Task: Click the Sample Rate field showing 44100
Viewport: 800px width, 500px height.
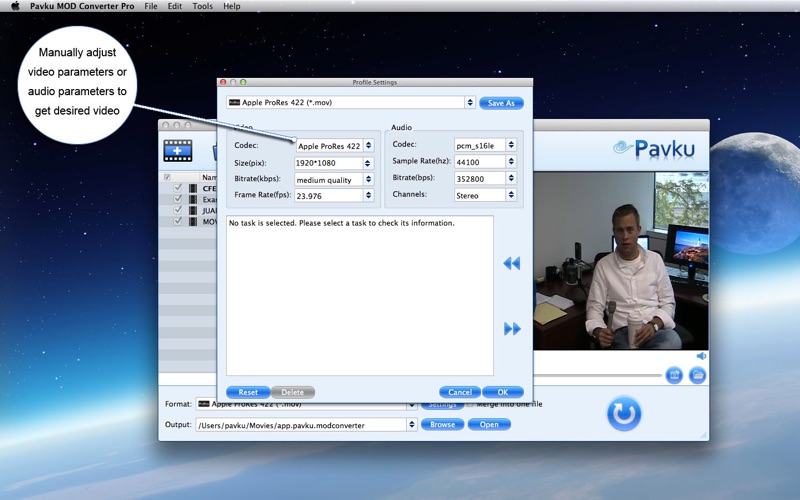Action: coord(480,162)
